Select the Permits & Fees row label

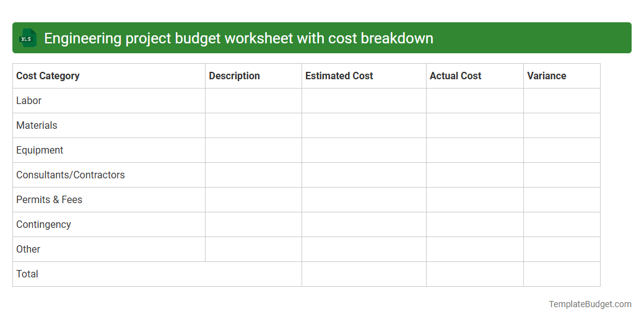50,199
